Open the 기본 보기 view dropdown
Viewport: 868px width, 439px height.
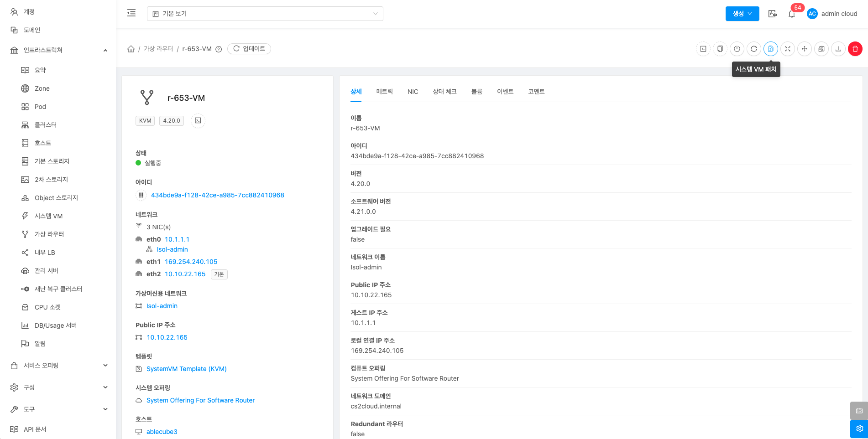point(265,14)
